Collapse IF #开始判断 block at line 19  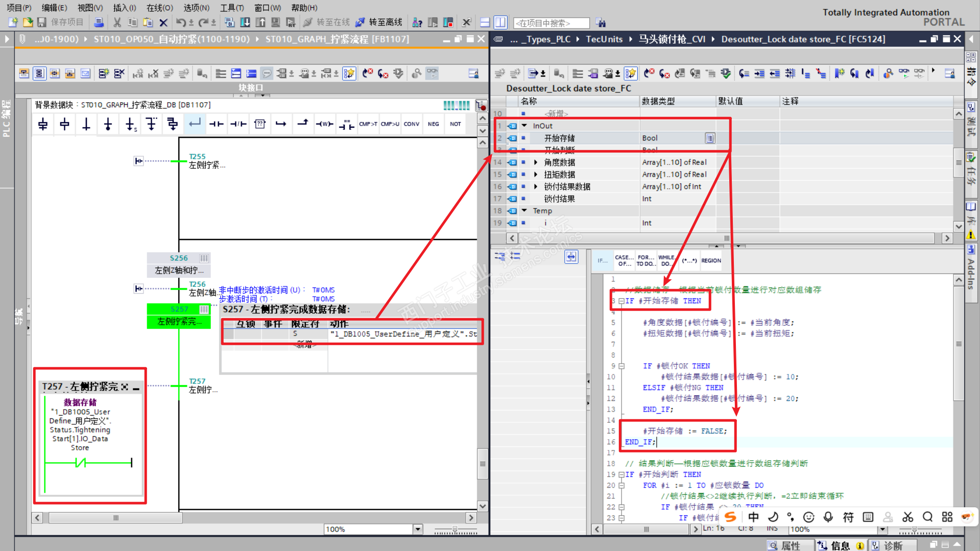click(622, 475)
